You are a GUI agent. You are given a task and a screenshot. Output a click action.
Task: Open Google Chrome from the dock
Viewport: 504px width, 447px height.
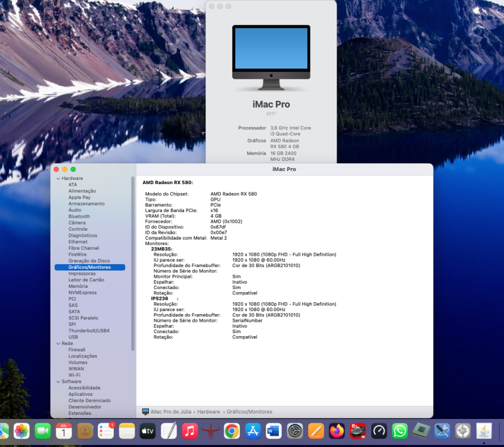(x=232, y=431)
